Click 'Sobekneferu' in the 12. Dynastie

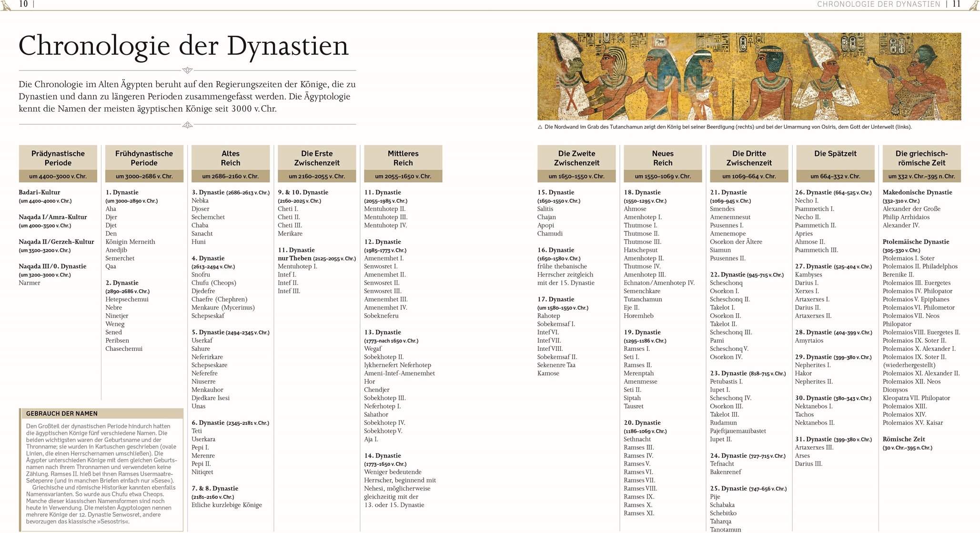(x=381, y=316)
